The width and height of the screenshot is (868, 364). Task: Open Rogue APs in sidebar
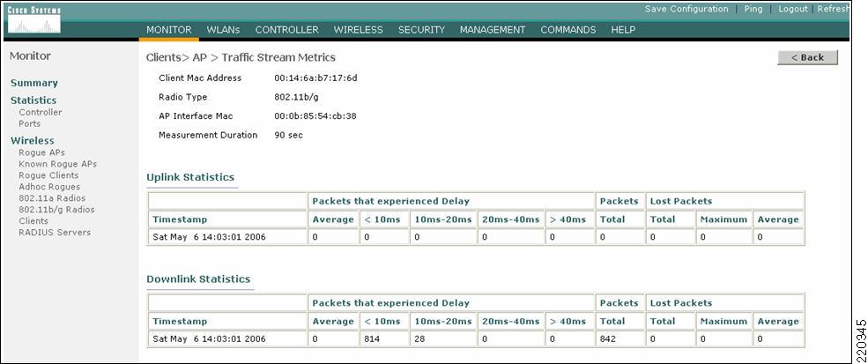click(x=41, y=152)
